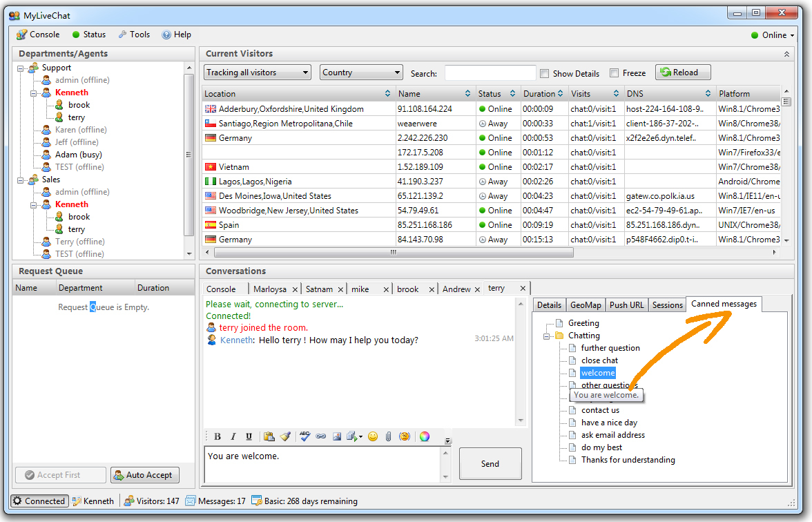Image resolution: width=812 pixels, height=522 pixels.
Task: Open the text color wheel picker
Action: 425,436
